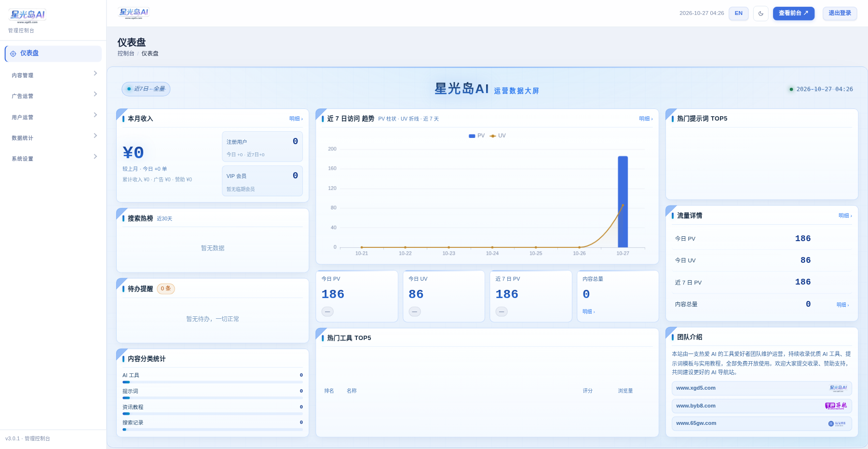Click dash badge in 今日 PV card

click(x=327, y=312)
